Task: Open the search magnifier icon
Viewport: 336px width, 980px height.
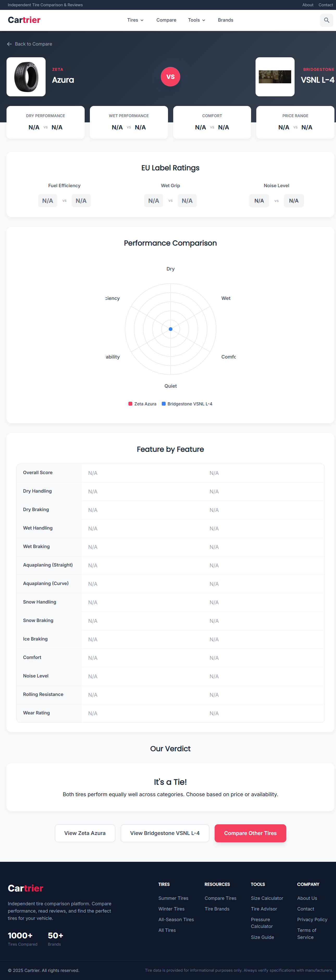Action: pyautogui.click(x=326, y=20)
